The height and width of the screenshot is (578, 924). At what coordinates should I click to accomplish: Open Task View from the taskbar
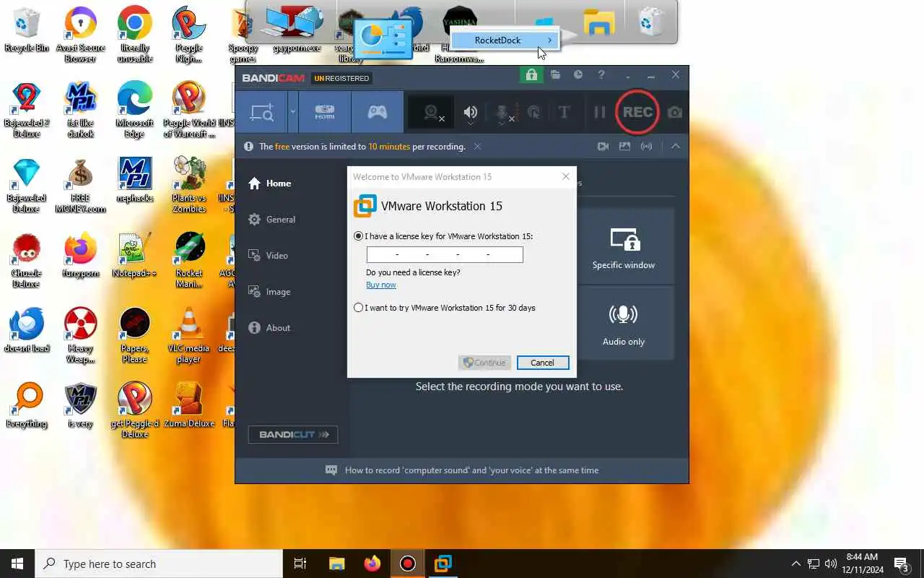pyautogui.click(x=300, y=564)
